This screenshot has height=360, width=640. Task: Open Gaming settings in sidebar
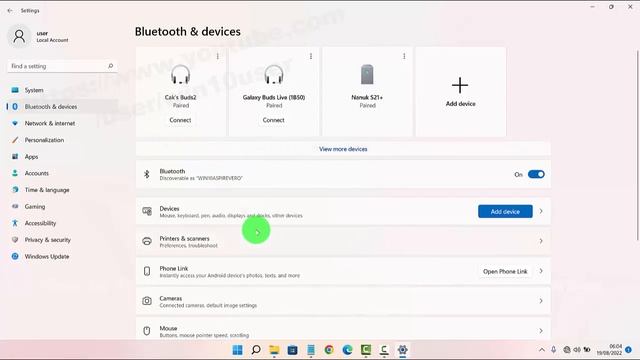[62, 207]
